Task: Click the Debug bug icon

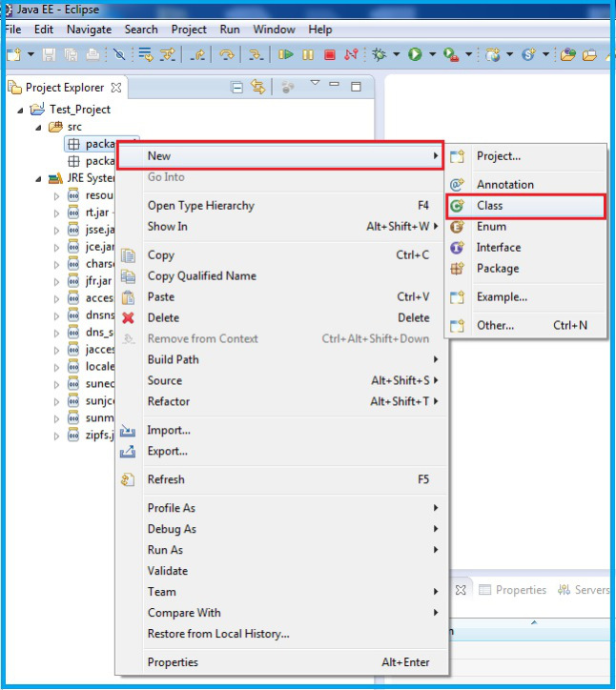Action: point(379,54)
